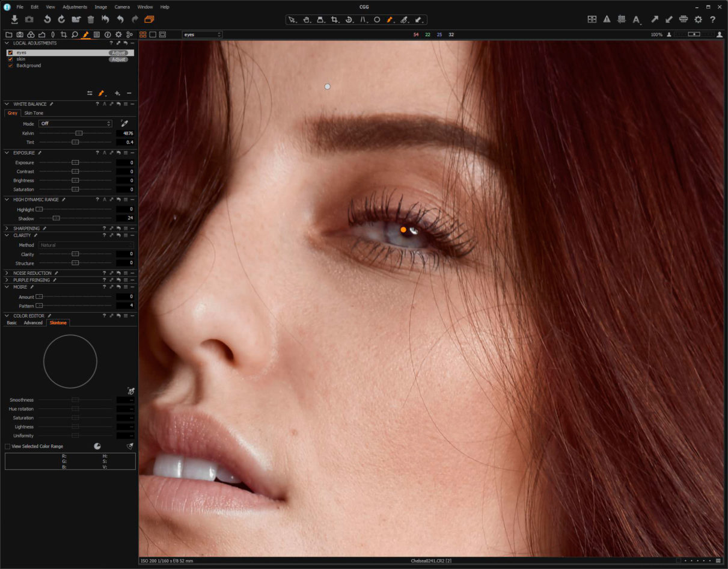This screenshot has height=569, width=728.
Task: Open the layer selection dropdown showing eyes
Action: click(202, 34)
